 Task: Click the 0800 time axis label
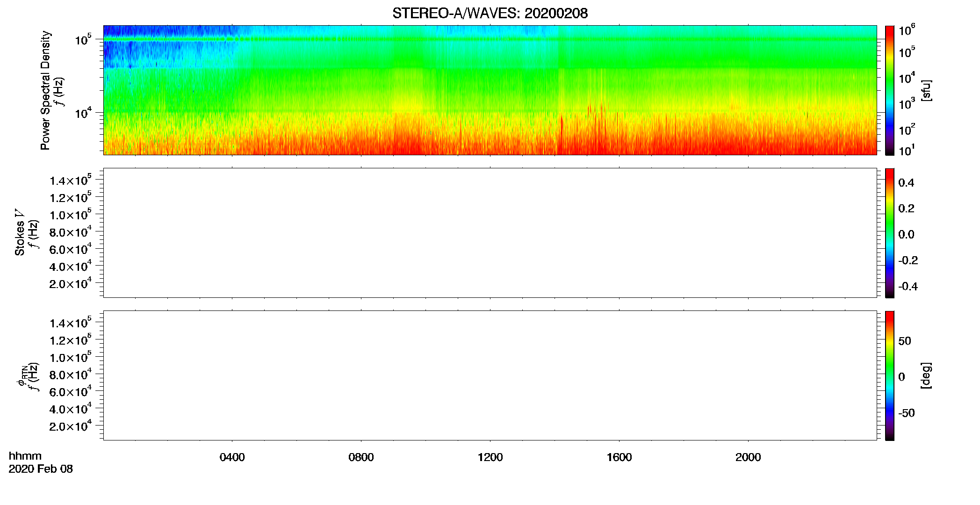point(361,457)
